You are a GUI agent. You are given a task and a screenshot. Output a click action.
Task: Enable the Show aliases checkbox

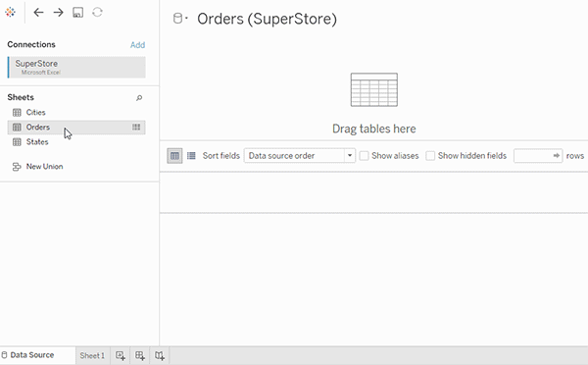[365, 155]
